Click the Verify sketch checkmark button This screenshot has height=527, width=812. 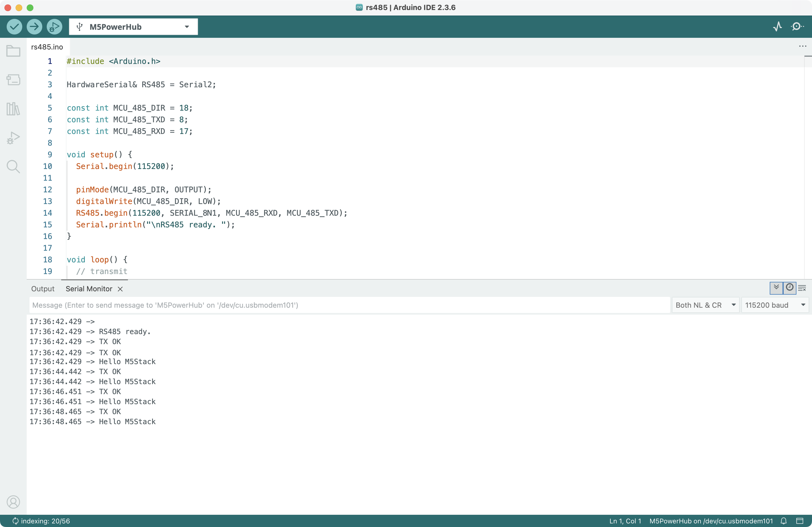14,27
